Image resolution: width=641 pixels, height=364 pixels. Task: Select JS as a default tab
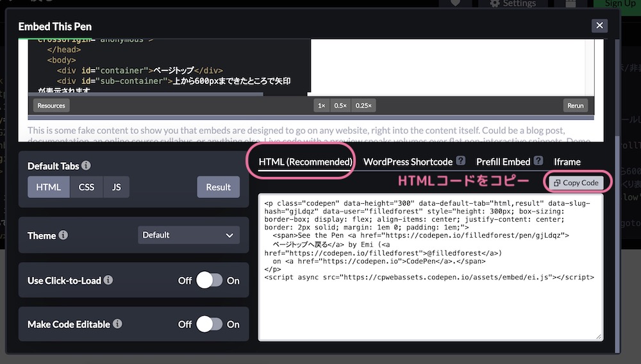117,187
